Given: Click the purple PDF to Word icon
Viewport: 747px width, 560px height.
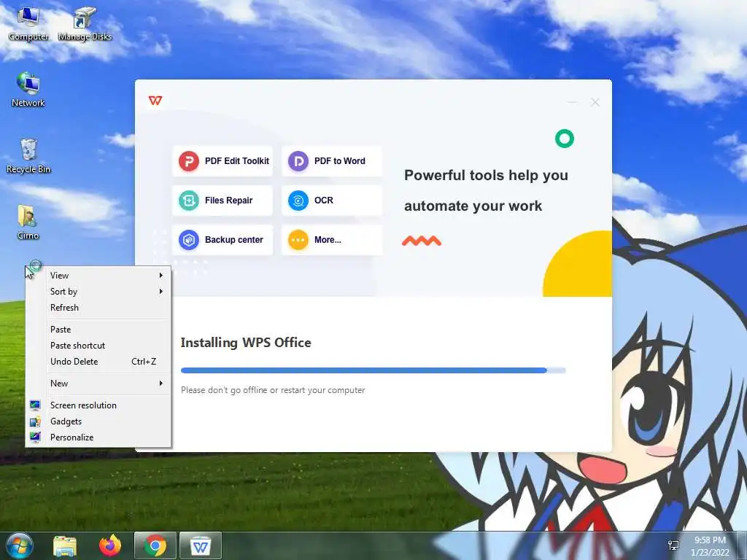Looking at the screenshot, I should (298, 161).
